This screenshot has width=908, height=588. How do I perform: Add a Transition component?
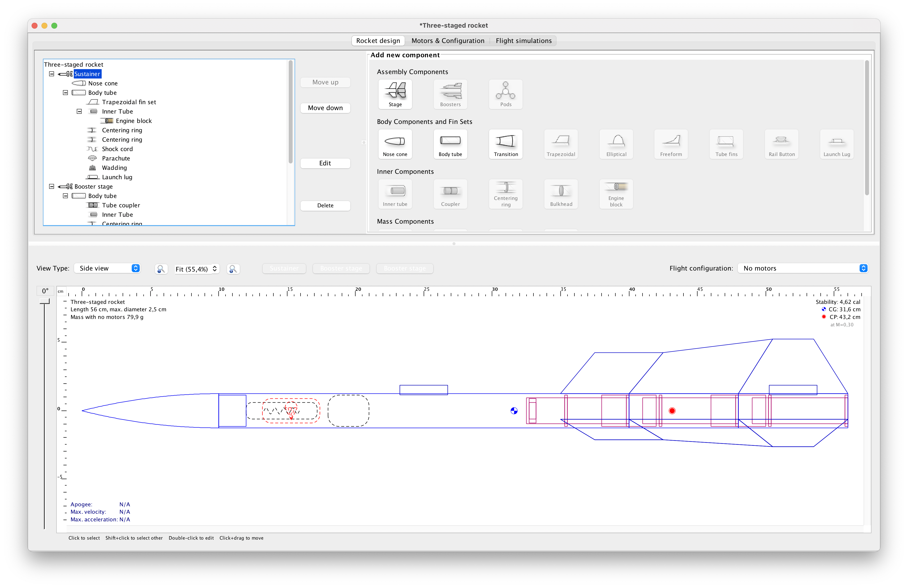[x=505, y=144]
